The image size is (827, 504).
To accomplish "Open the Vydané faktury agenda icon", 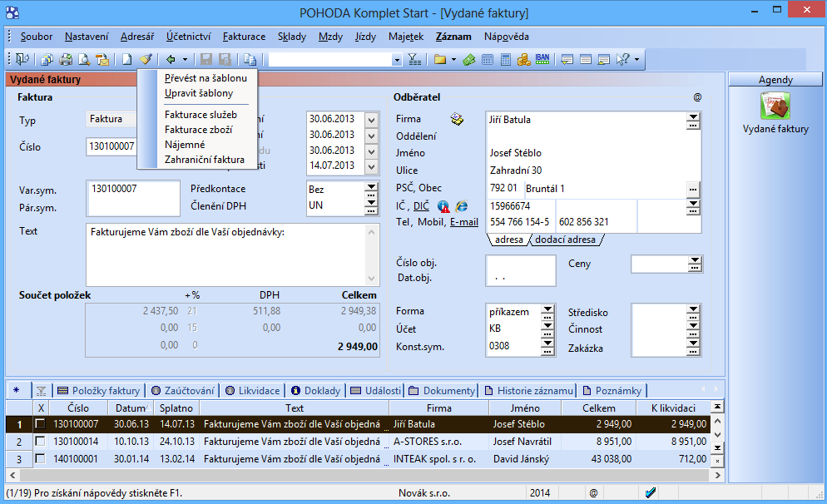I will pyautogui.click(x=775, y=106).
